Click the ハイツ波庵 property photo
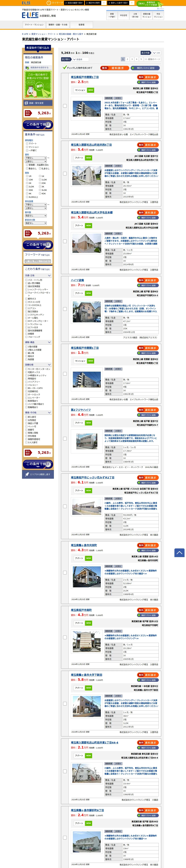Viewport: 186px width, 868px height. click(x=87, y=312)
